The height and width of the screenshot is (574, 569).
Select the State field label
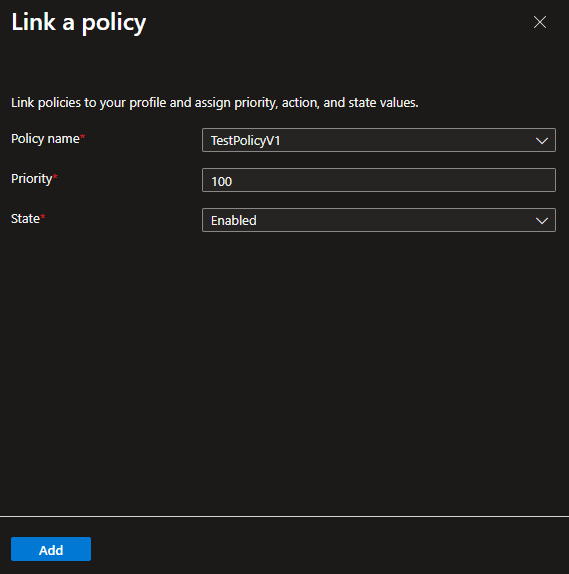click(x=25, y=219)
